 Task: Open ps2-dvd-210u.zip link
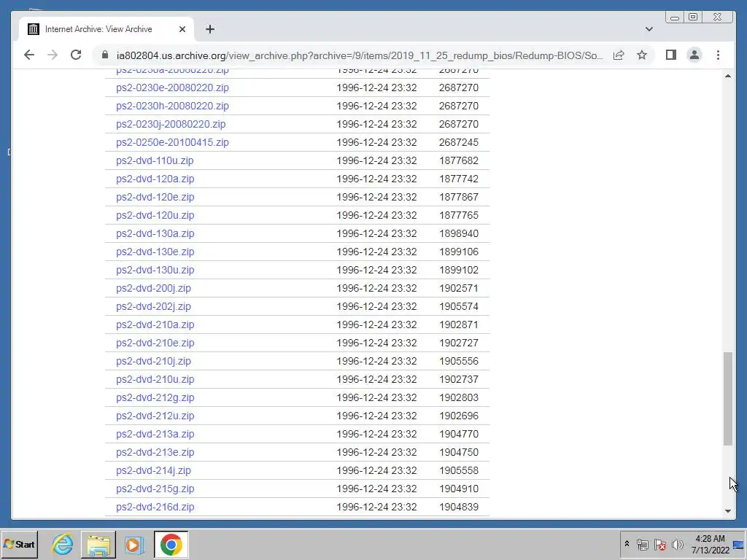tap(155, 379)
